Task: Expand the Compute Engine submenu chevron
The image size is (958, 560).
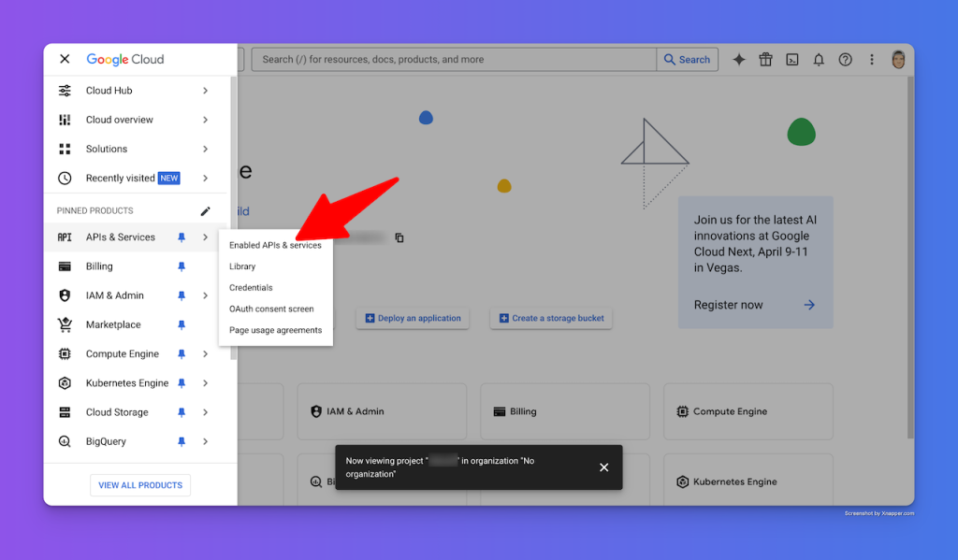Action: pos(205,353)
